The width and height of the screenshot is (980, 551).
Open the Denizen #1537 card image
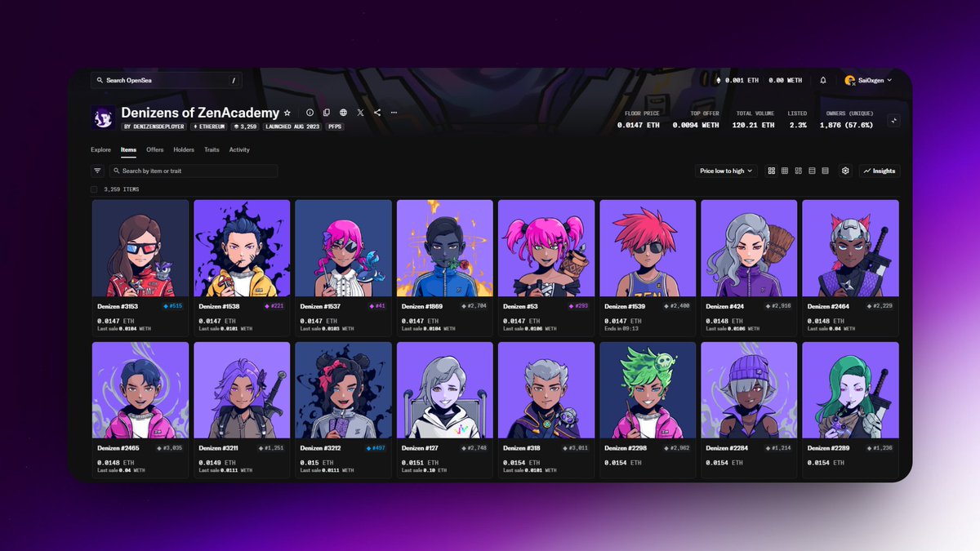coord(343,248)
